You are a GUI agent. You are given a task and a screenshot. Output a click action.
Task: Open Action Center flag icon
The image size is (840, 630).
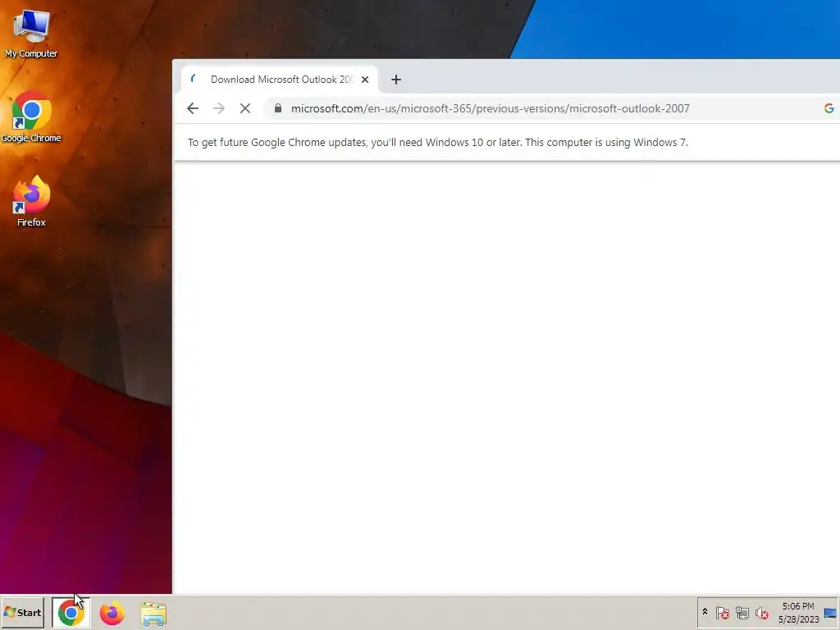722,612
